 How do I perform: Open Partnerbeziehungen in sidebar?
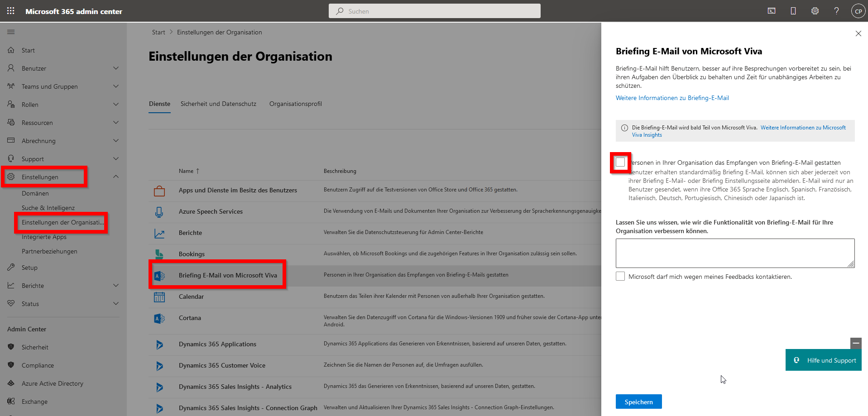(49, 251)
